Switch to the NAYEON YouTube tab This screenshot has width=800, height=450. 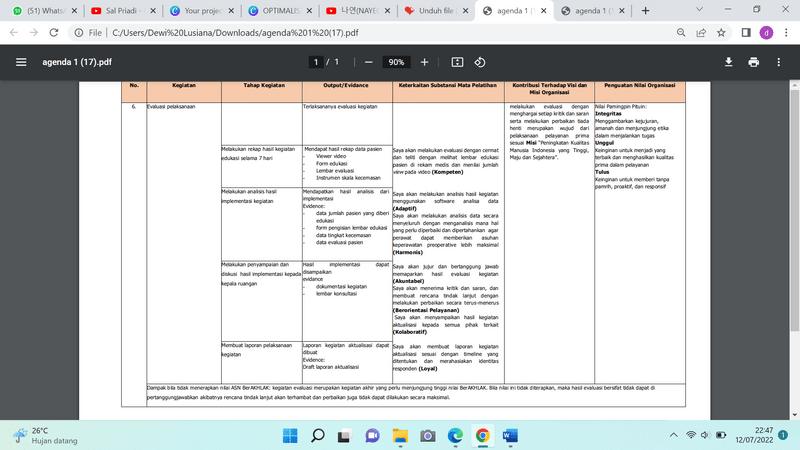click(358, 11)
